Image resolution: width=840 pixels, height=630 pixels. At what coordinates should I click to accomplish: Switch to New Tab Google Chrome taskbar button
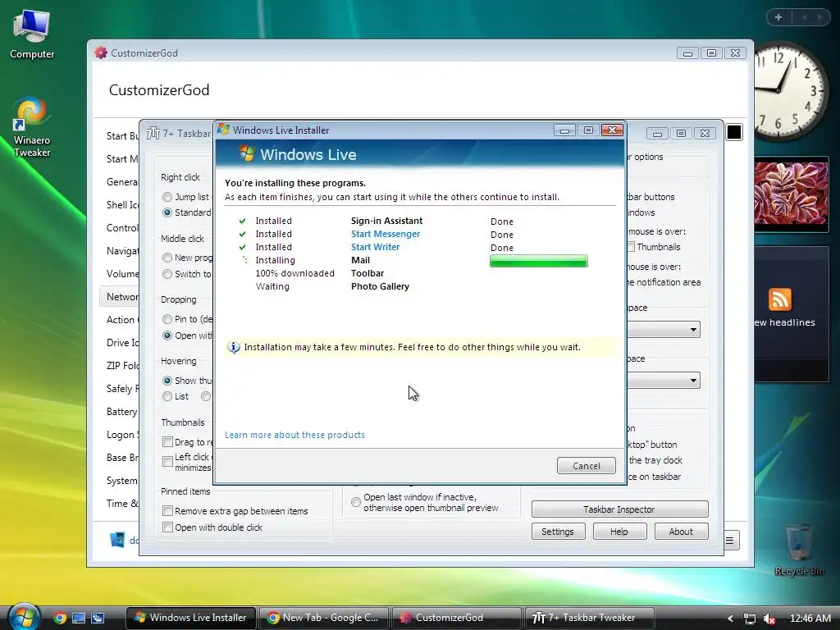[x=324, y=618]
